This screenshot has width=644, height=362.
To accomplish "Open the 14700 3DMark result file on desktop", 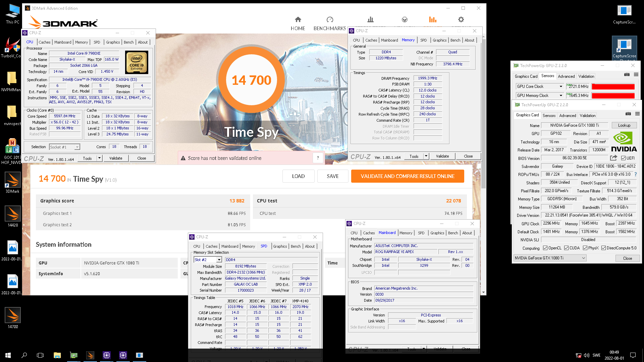I will click(13, 318).
